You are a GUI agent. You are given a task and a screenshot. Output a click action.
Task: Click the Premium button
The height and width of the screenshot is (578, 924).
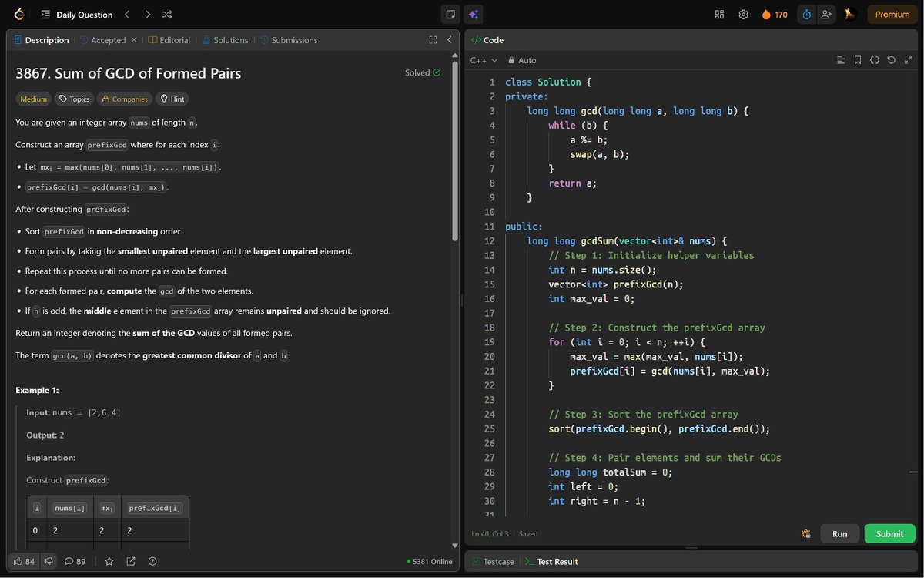click(892, 15)
